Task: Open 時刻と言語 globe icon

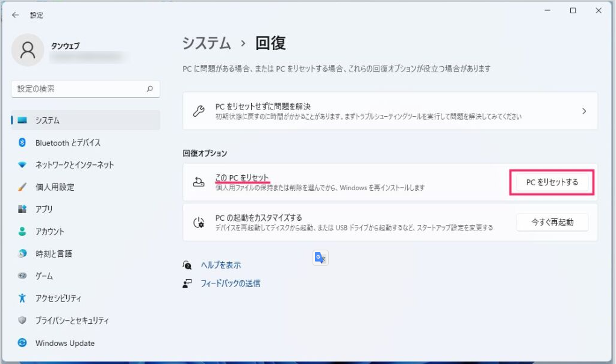Action: 22,254
